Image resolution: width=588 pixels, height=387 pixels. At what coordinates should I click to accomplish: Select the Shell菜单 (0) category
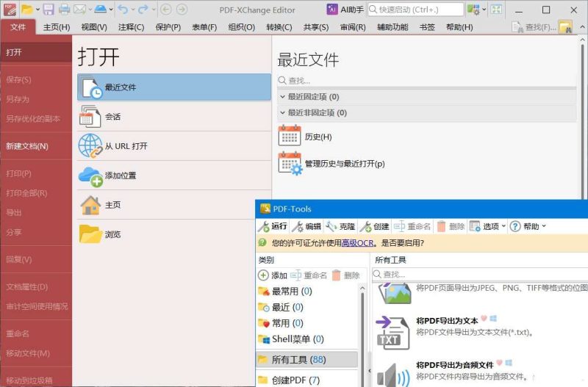[x=291, y=339]
